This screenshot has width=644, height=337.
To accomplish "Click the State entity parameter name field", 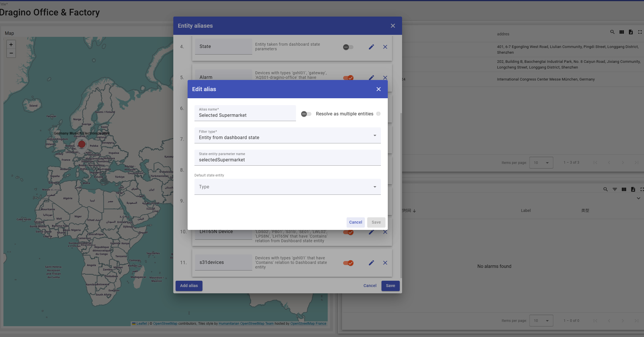I will pyautogui.click(x=287, y=160).
